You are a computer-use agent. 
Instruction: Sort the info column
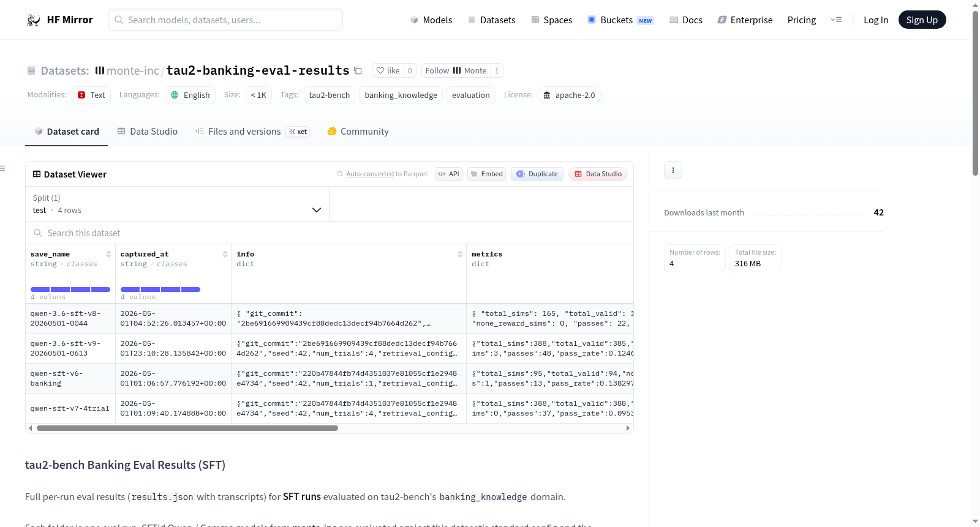click(460, 254)
